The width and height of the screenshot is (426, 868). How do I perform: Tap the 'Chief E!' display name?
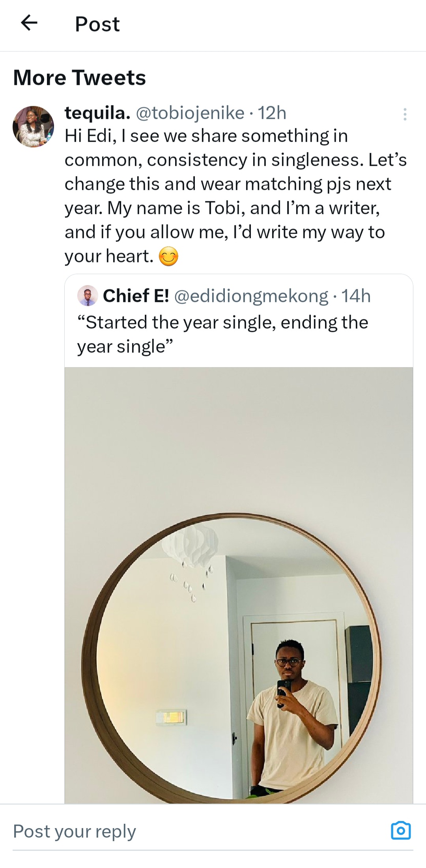136,296
